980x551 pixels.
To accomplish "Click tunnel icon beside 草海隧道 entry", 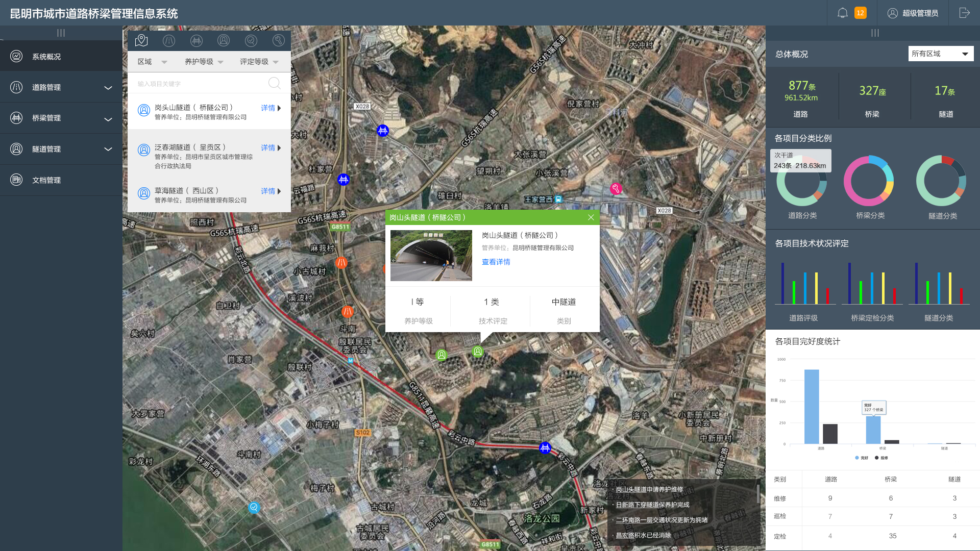I will coord(144,193).
